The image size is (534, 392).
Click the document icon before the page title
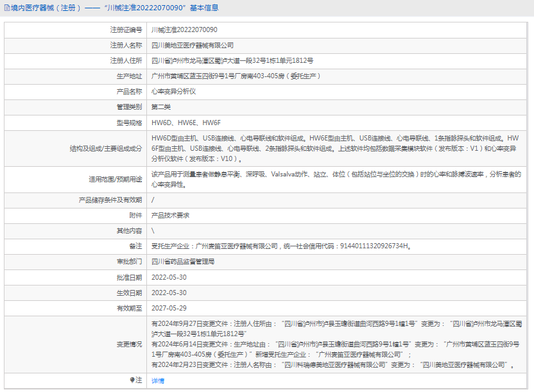coord(7,8)
